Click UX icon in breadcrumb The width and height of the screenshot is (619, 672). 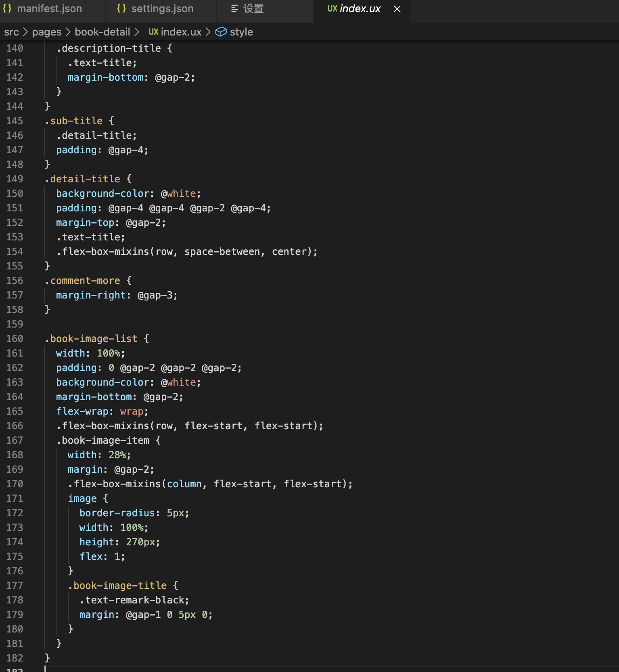point(153,32)
